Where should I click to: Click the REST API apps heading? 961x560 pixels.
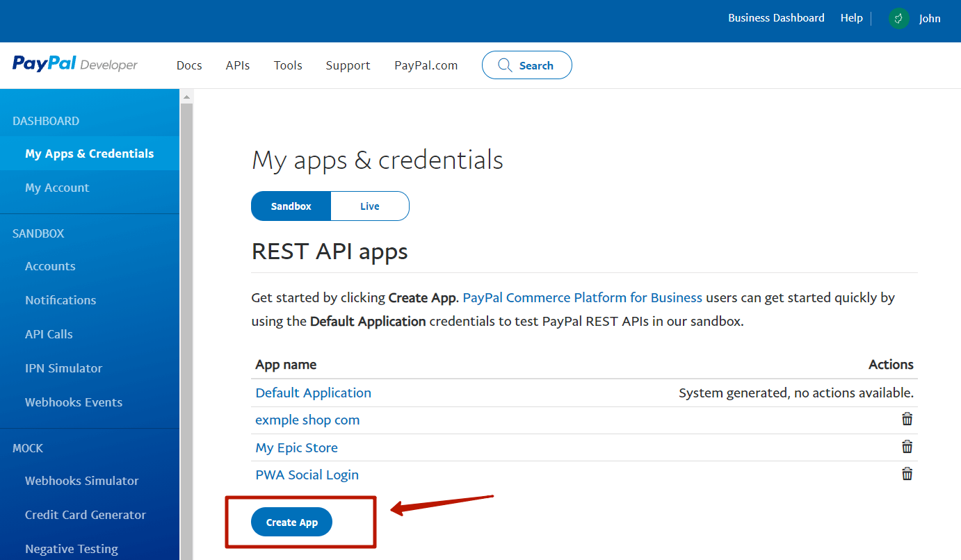330,251
